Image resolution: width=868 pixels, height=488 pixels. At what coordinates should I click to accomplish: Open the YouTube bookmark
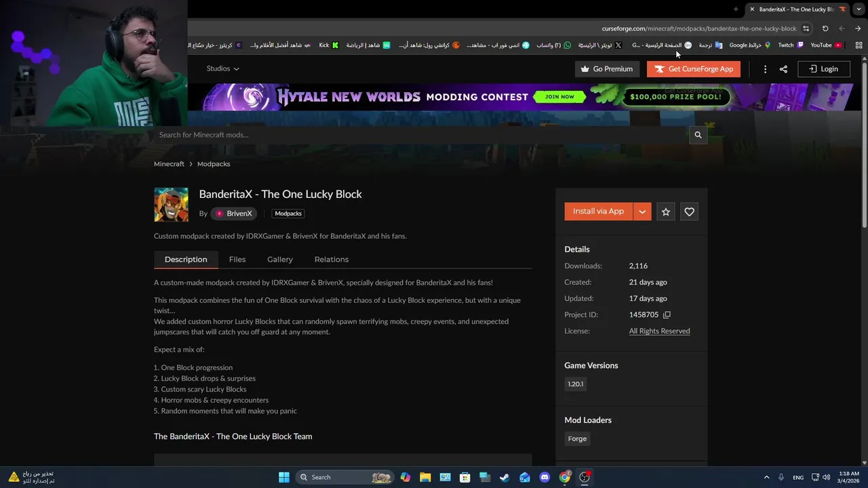pos(826,45)
